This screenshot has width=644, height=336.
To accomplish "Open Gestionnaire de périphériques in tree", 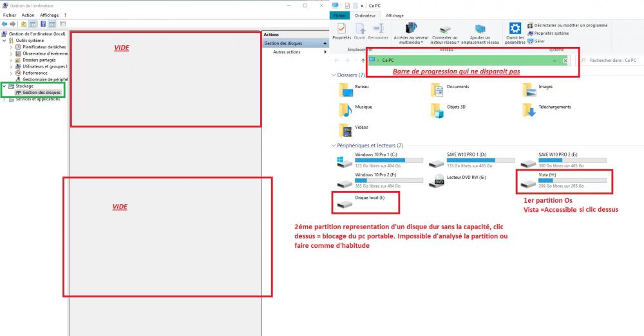I will [41, 79].
